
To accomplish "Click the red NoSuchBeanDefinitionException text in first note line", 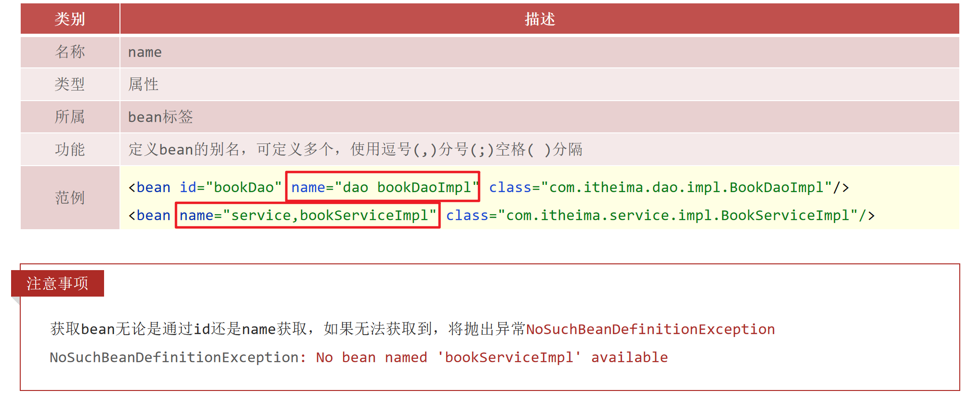I will coord(650,329).
